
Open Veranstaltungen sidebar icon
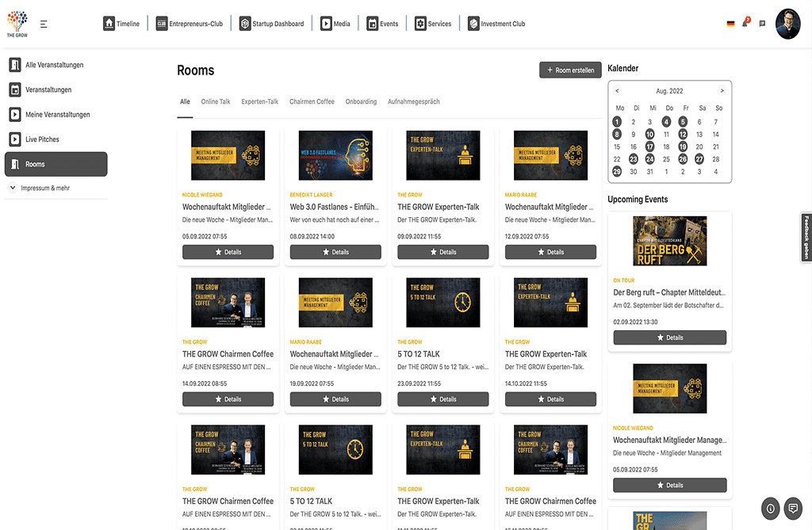click(15, 90)
